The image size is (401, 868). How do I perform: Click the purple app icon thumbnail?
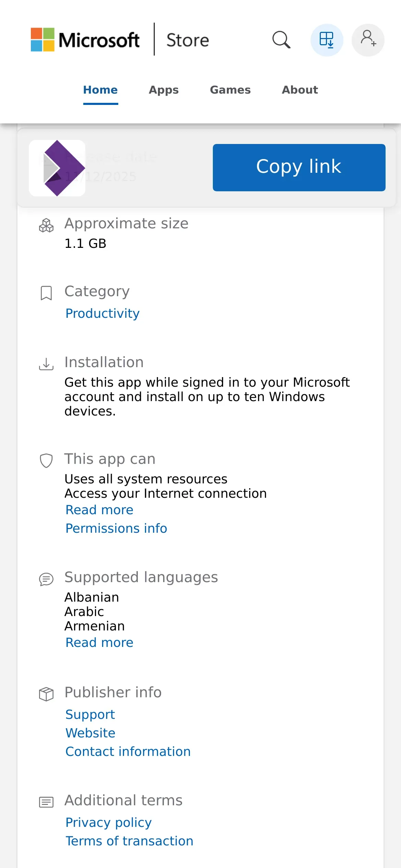pyautogui.click(x=57, y=168)
